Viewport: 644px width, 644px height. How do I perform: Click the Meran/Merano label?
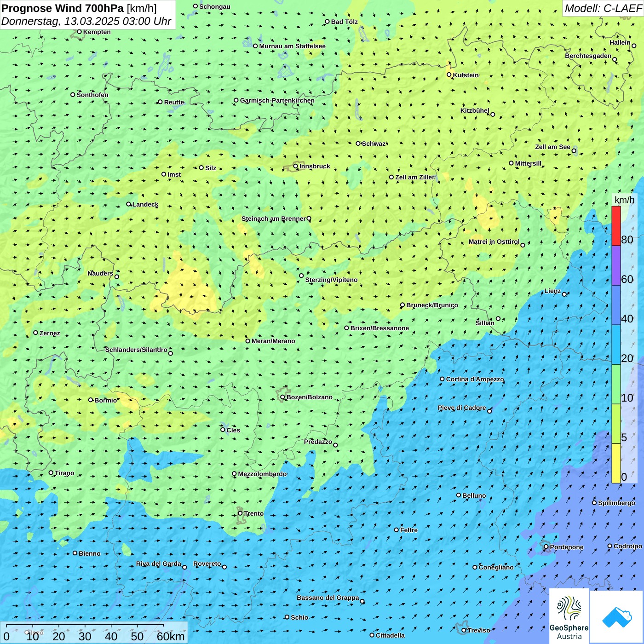click(273, 341)
